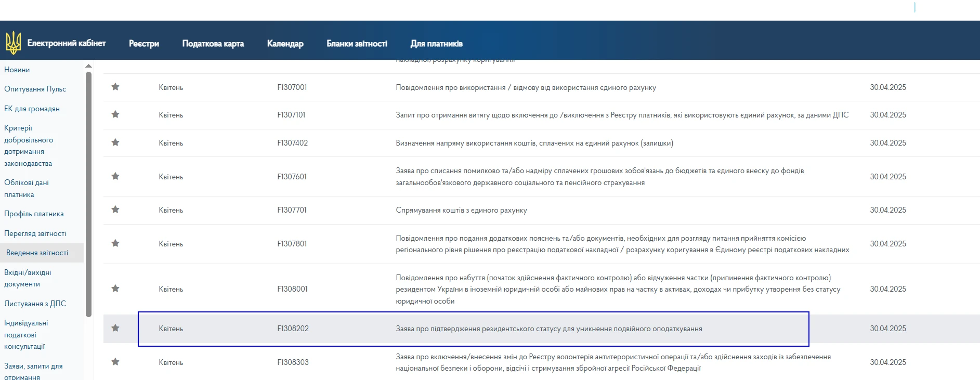Open Спрямування коштів з єдиного рахунку
The image size is (980, 380).
(x=462, y=210)
